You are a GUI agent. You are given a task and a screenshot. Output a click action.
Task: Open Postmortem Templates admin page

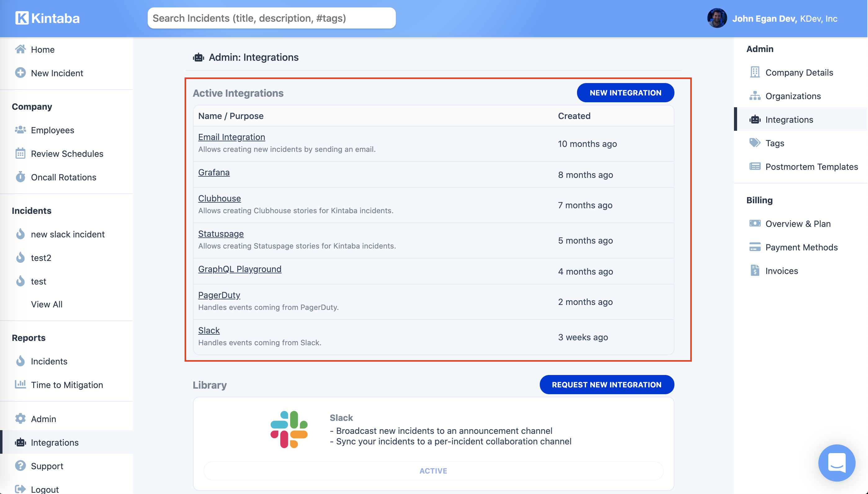811,167
